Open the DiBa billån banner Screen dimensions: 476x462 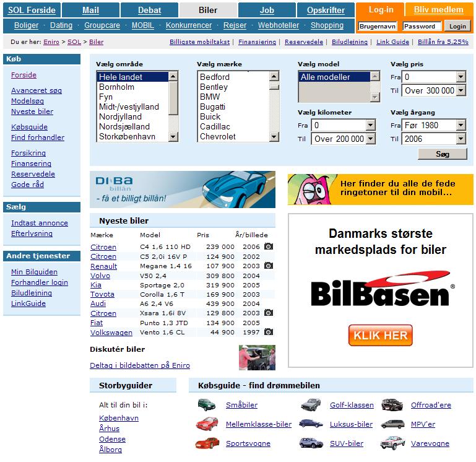click(x=183, y=190)
